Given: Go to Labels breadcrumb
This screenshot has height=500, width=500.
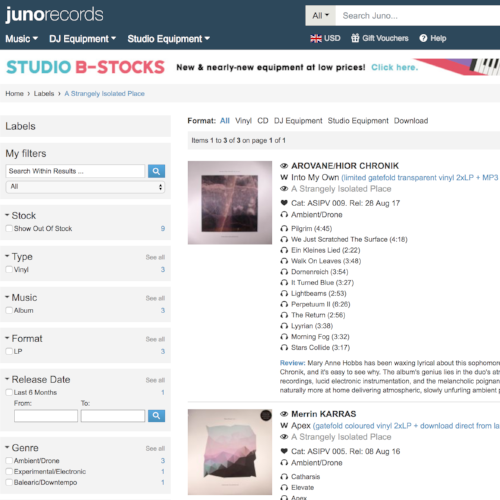Looking at the screenshot, I should pyautogui.click(x=44, y=93).
